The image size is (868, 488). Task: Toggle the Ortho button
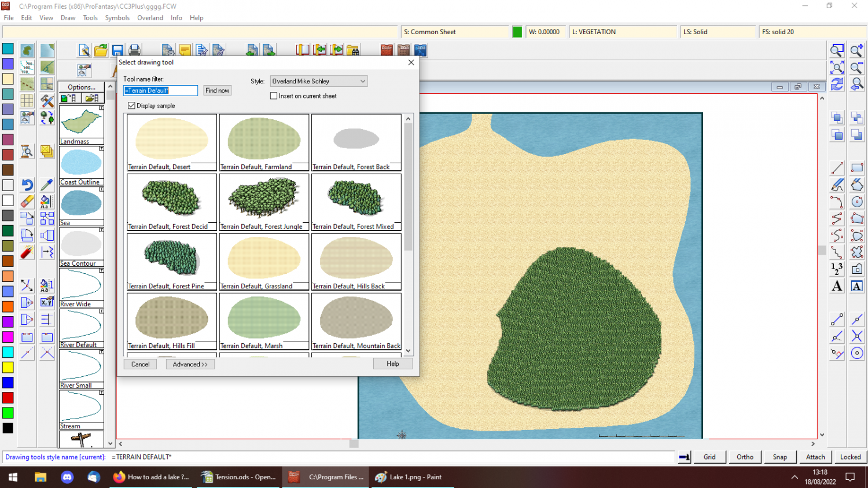pos(745,457)
